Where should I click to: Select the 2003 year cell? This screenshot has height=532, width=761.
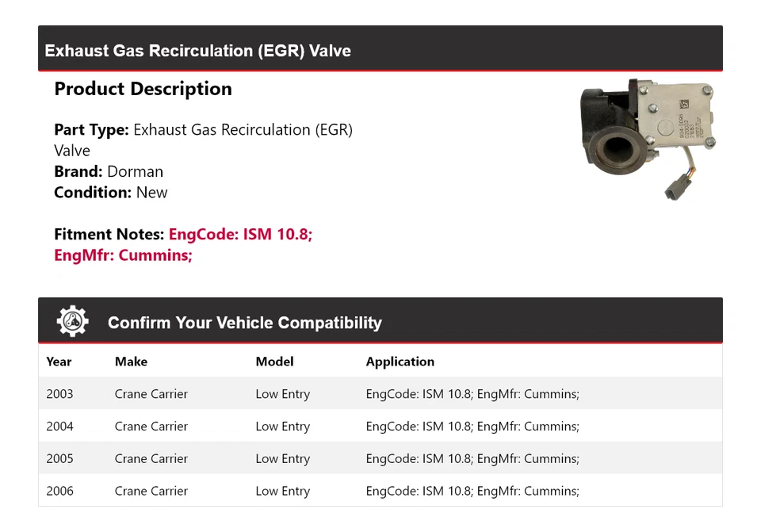59,394
